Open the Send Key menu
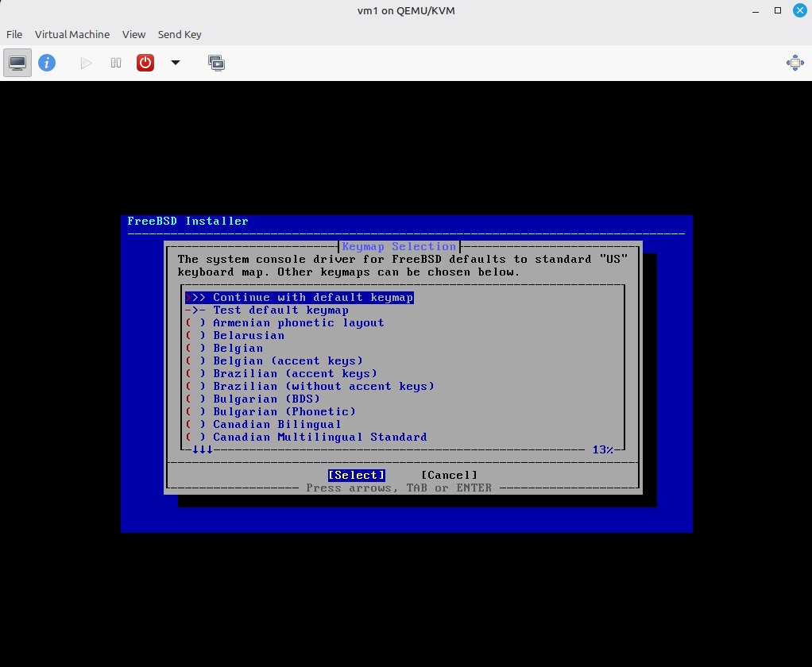The image size is (812, 667). point(180,34)
